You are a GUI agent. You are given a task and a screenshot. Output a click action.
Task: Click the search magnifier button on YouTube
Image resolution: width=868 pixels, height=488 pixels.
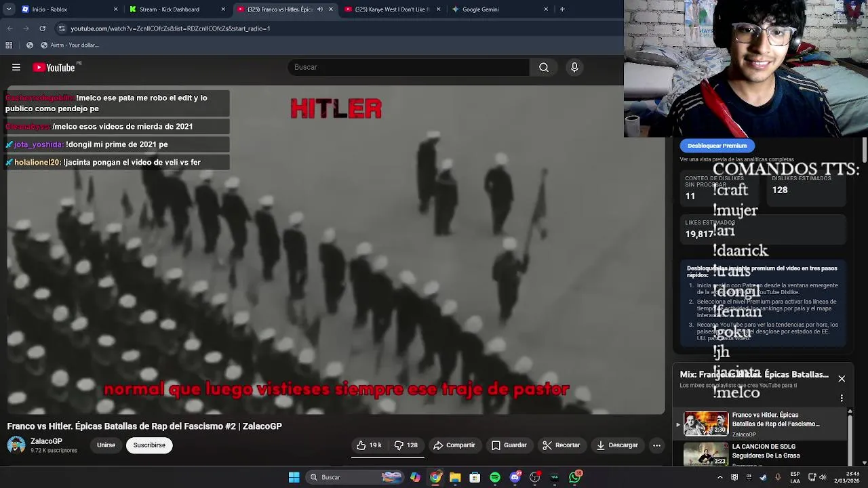click(544, 67)
